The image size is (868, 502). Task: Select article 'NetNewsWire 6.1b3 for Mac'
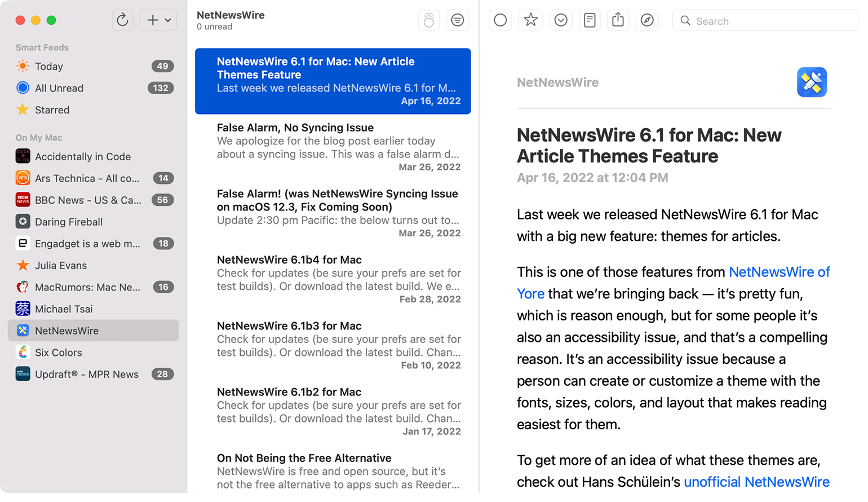coord(333,345)
